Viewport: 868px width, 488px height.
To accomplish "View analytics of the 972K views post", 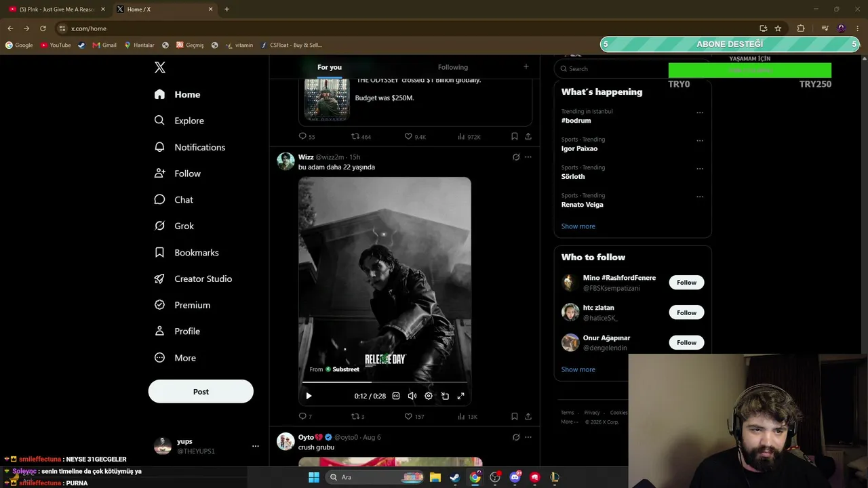I will [x=469, y=136].
